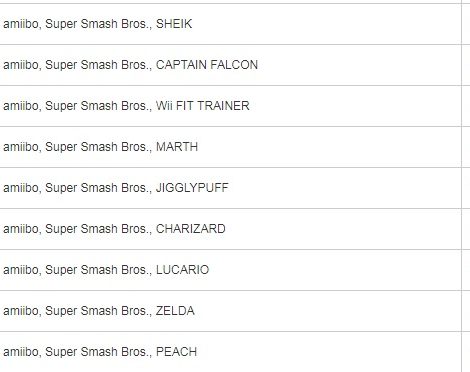Select the narrow cell beside the PEACH row
This screenshot has height=372, width=470.
pyautogui.click(x=466, y=352)
